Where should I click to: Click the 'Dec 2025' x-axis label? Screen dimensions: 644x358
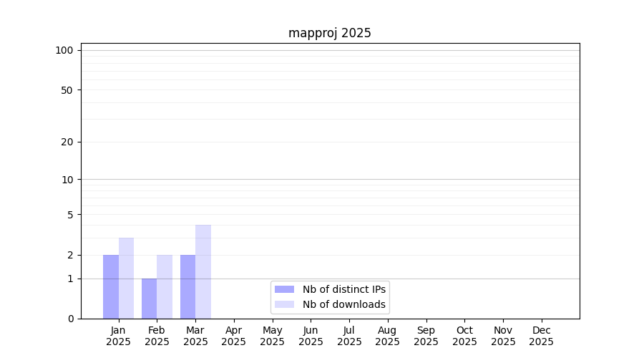(x=541, y=336)
